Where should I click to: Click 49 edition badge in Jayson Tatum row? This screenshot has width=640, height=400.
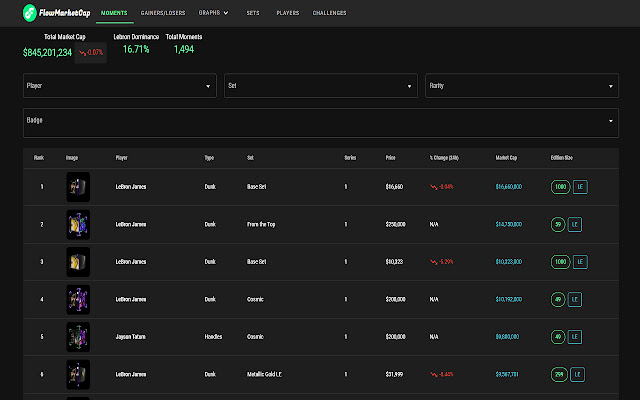[558, 337]
